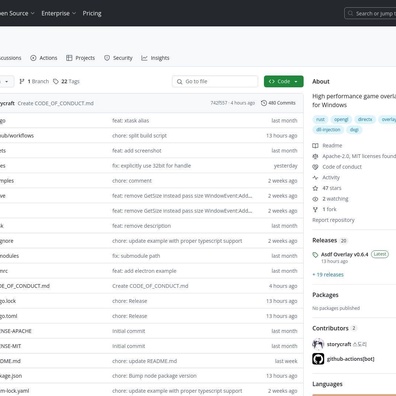This screenshot has height=396, width=396.
Task: Click the code brackets icon on Code button
Action: 272,81
